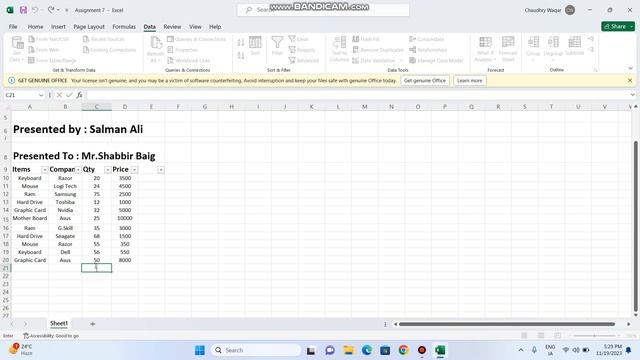
Task: Click the horizontal scrollbar
Action: click(507, 324)
